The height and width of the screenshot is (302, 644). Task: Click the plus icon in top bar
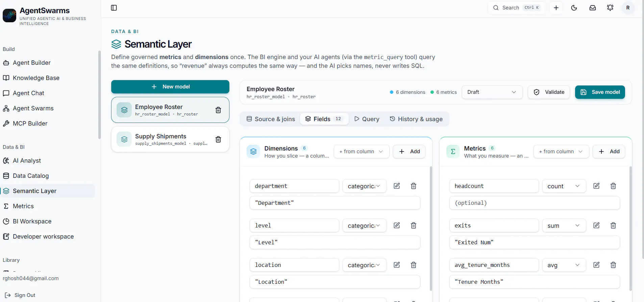[556, 8]
